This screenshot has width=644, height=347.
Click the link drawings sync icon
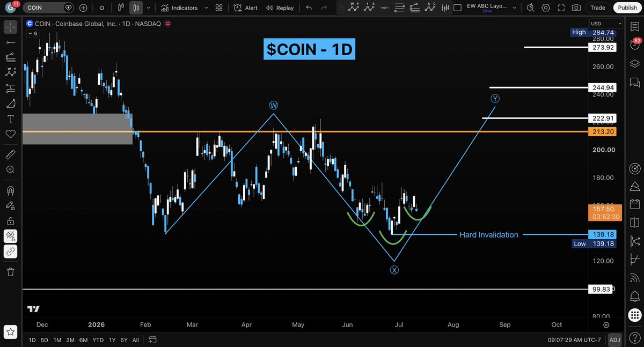point(11,252)
